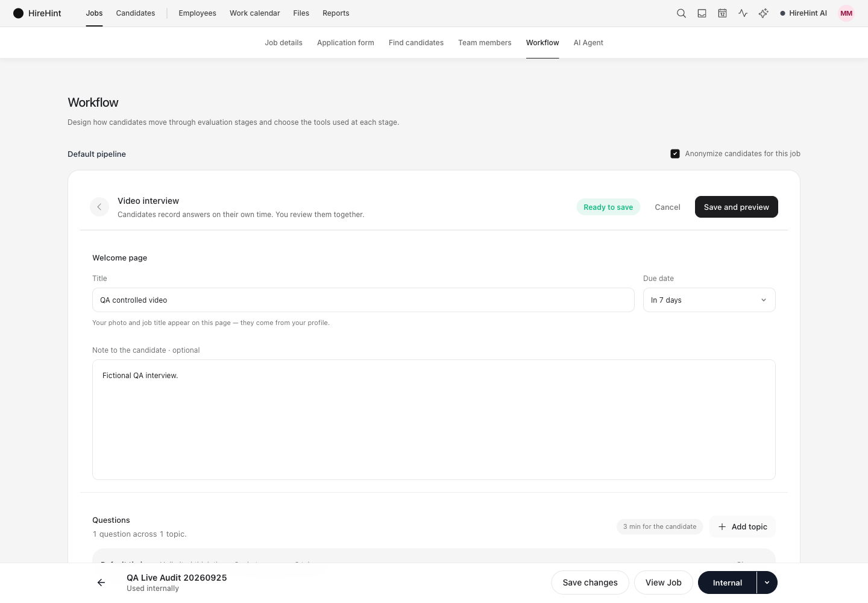Image resolution: width=868 pixels, height=603 pixels.
Task: Open the Jobs menu item
Action: 94,13
